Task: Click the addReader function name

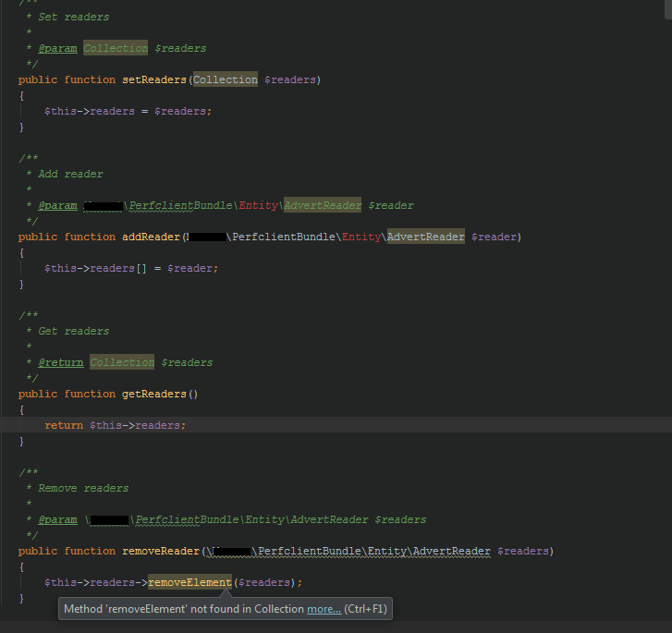Action: click(151, 237)
